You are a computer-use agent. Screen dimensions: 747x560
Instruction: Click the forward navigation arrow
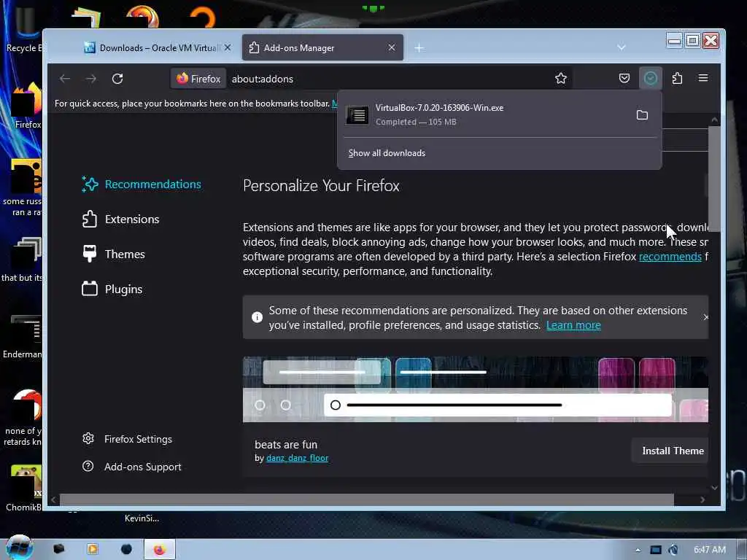point(91,79)
